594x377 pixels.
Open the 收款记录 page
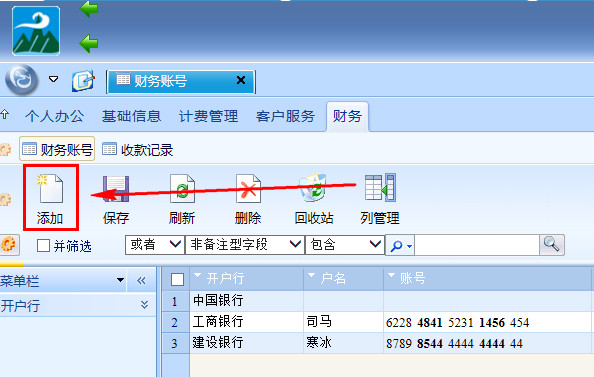click(x=138, y=150)
